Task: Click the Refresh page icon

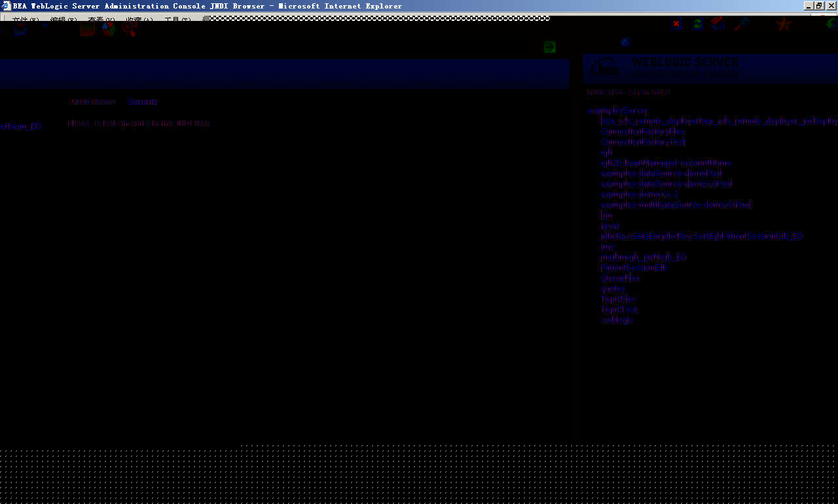Action: tap(697, 24)
